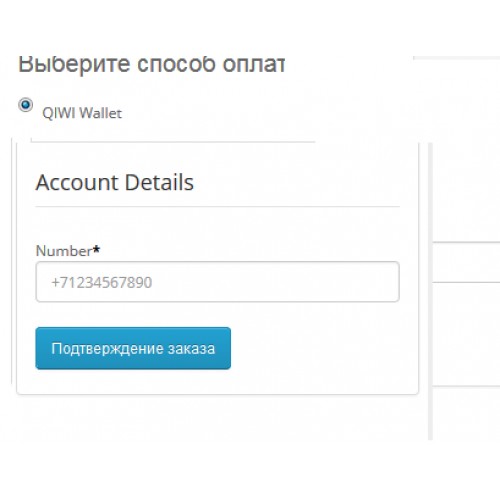Click the QIWI Wallet label text

(x=82, y=113)
